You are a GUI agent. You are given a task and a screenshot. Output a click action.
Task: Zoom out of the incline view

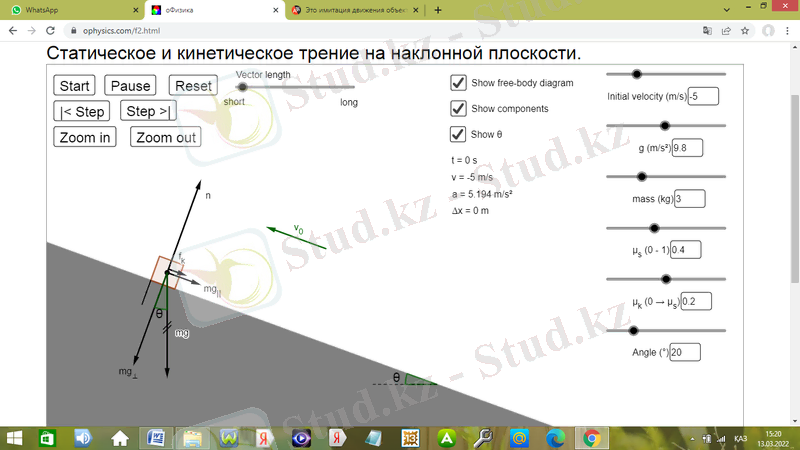coord(166,137)
